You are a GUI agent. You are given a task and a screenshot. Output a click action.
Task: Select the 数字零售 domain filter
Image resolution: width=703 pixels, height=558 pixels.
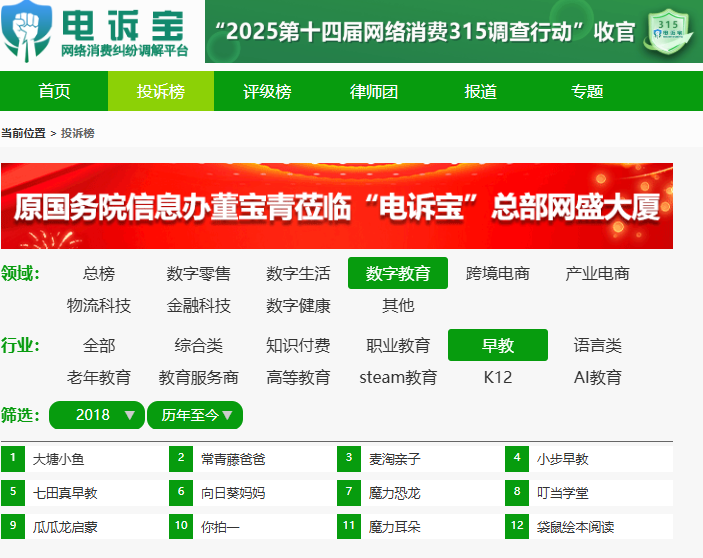click(199, 273)
